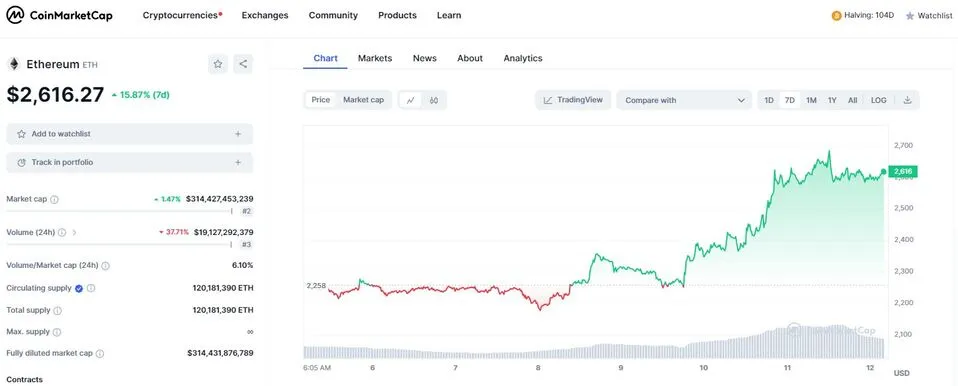The image size is (958, 386).
Task: Expand Add to watchlist plus button
Action: (x=238, y=134)
